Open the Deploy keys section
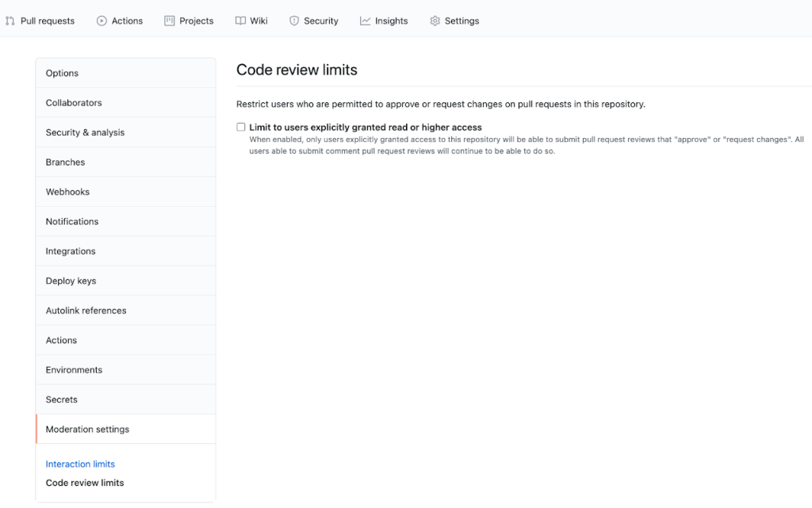This screenshot has height=508, width=812. coord(71,280)
